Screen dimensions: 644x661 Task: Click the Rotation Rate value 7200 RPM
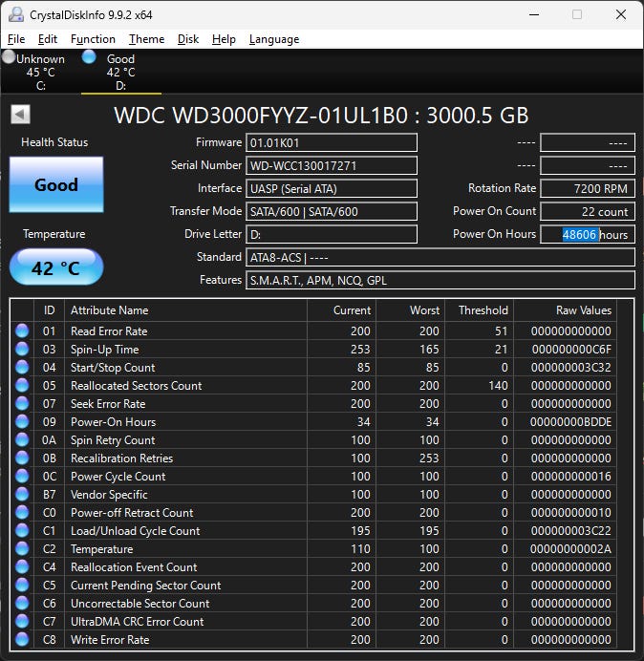click(x=588, y=188)
